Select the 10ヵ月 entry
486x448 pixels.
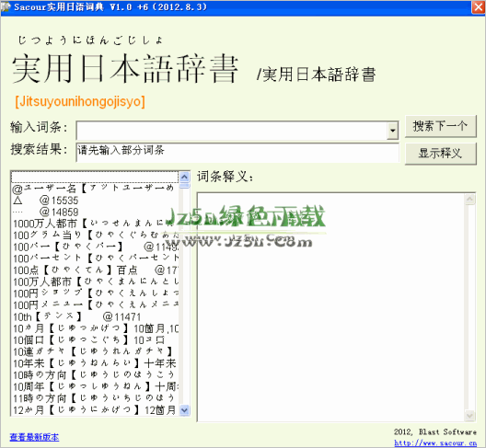[x=95, y=328]
